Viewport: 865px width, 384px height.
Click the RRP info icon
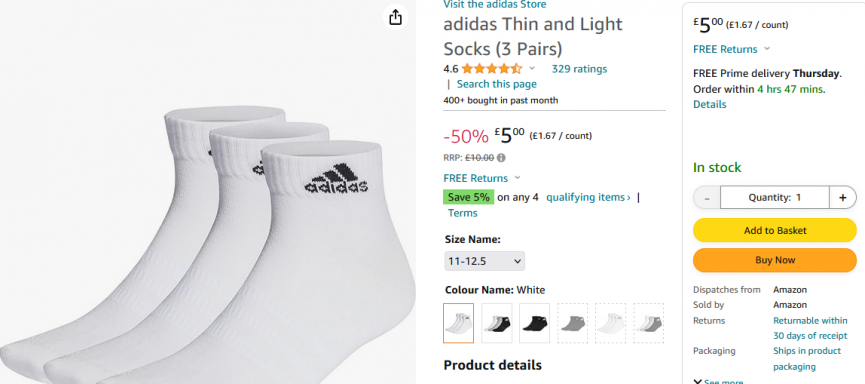click(501, 158)
